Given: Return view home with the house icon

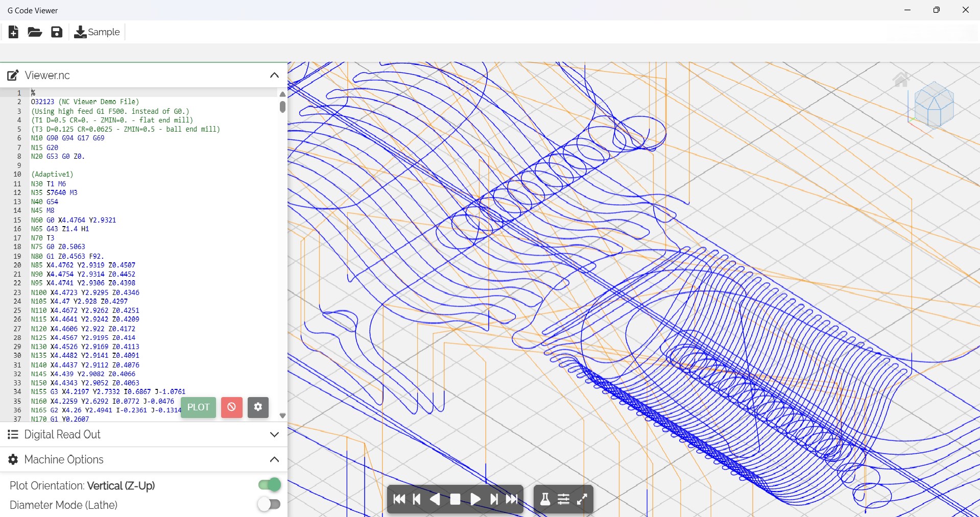Looking at the screenshot, I should click(901, 80).
